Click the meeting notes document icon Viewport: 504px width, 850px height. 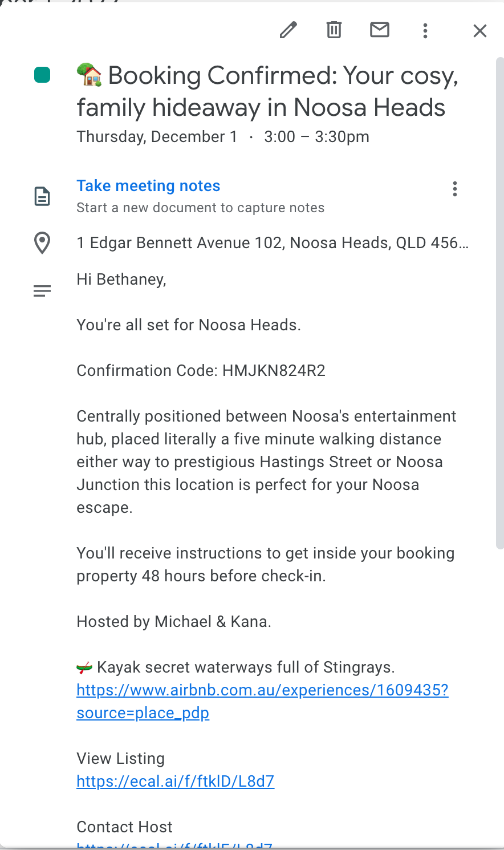click(x=42, y=196)
